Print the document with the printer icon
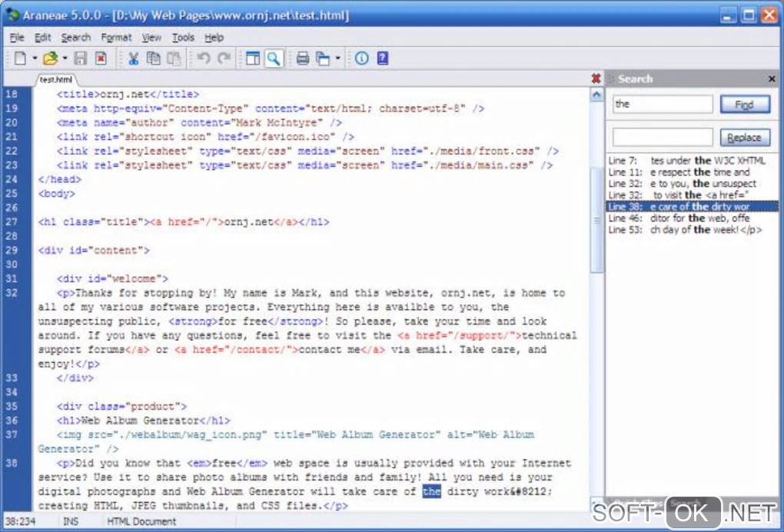 pos(303,58)
